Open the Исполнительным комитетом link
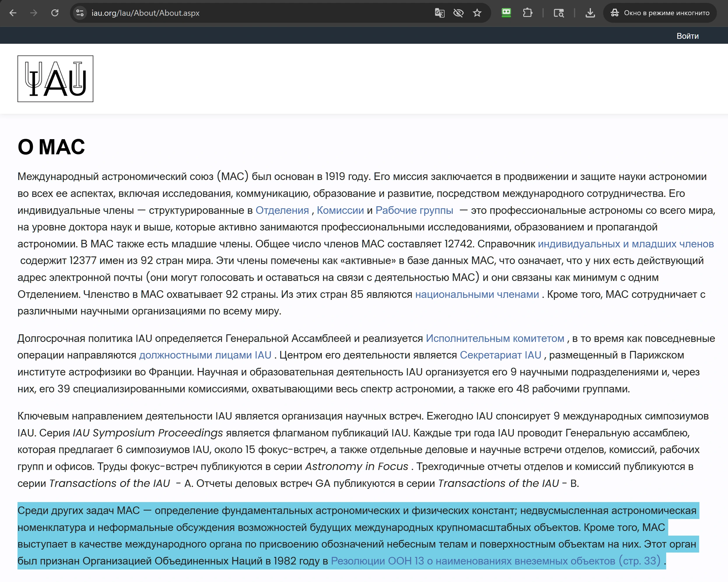 click(x=495, y=338)
